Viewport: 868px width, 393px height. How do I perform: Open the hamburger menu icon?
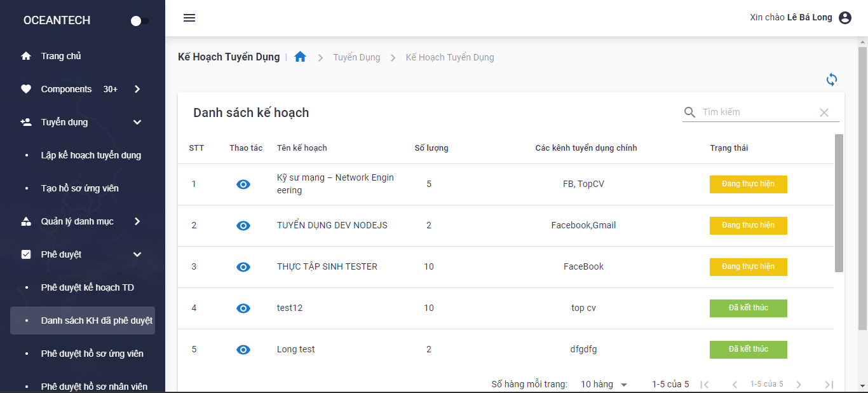click(189, 18)
